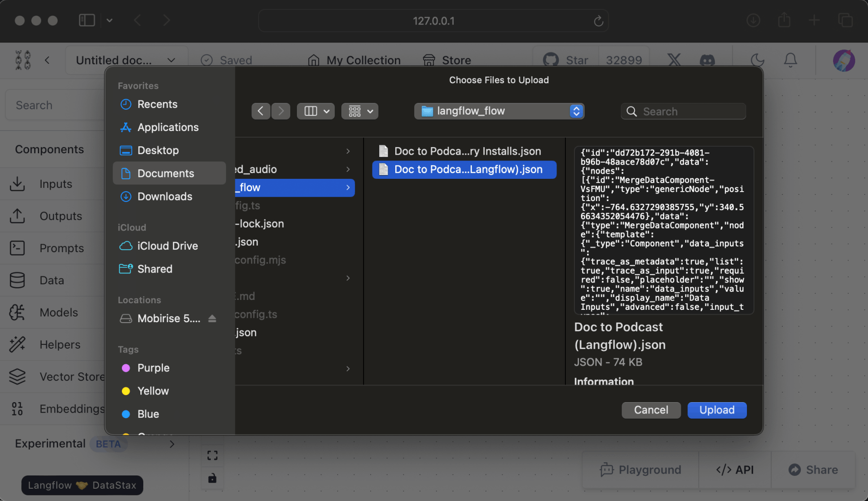Screen dimensions: 868x501
Task: Click the GitHub Star button
Action: (x=566, y=60)
